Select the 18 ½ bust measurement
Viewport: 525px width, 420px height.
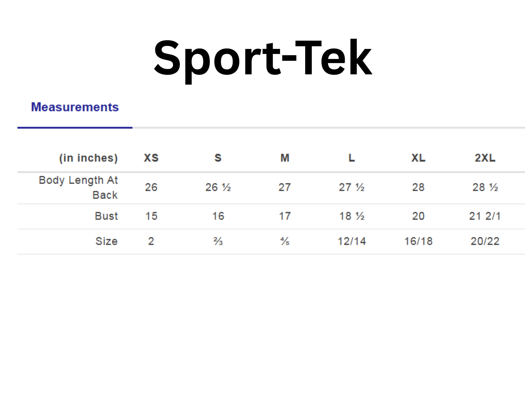[352, 216]
